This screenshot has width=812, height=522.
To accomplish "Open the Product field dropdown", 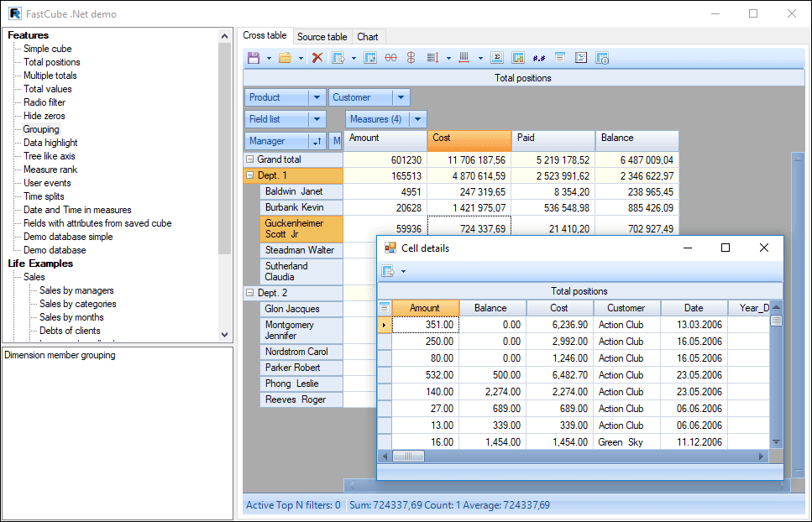I will click(x=317, y=97).
